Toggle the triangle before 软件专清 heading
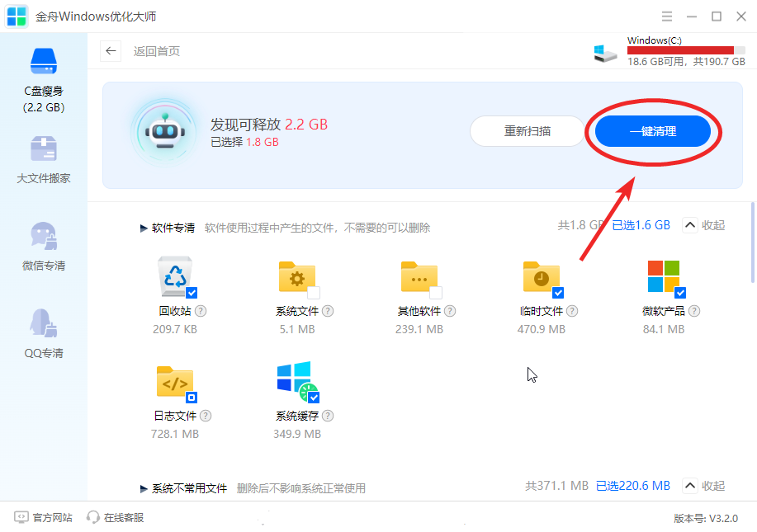The image size is (757, 532). [x=144, y=228]
